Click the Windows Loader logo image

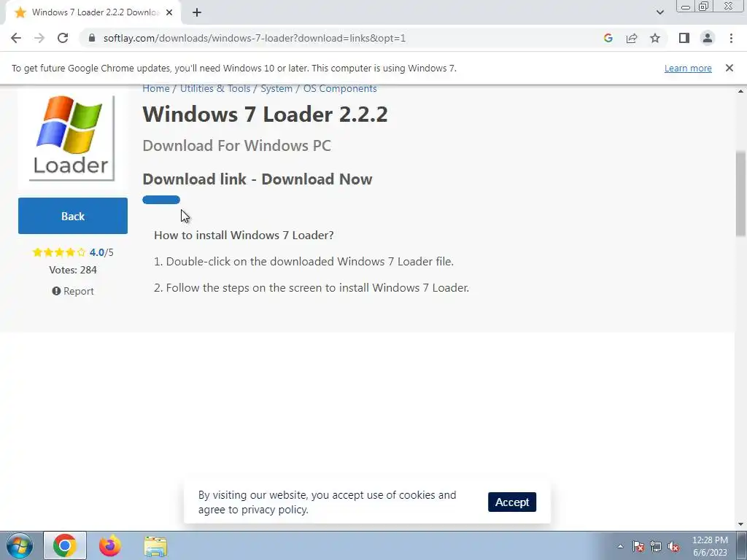[72, 138]
